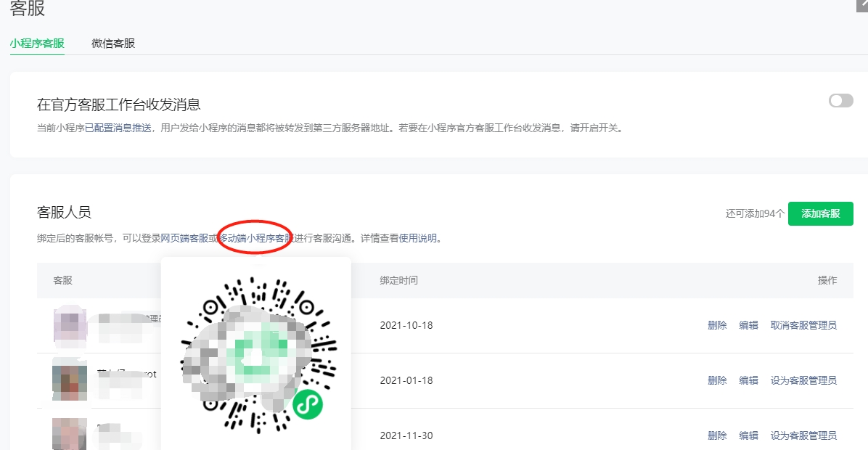Delete the agent bound on 2021-10-18
Image resolution: width=868 pixels, height=450 pixels.
coord(717,325)
